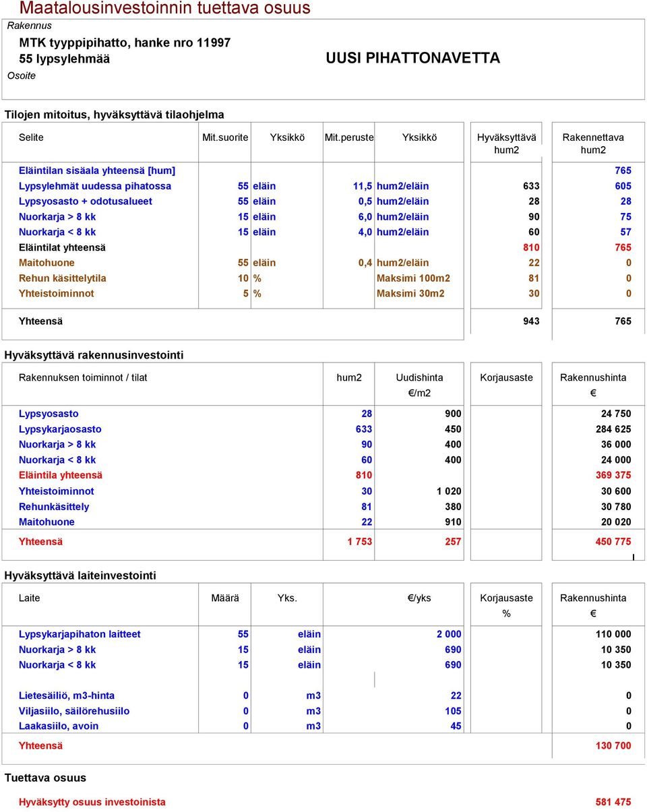Select the value '20 020' for Maitohuone
The width and height of the screenshot is (647, 812).
617,522
